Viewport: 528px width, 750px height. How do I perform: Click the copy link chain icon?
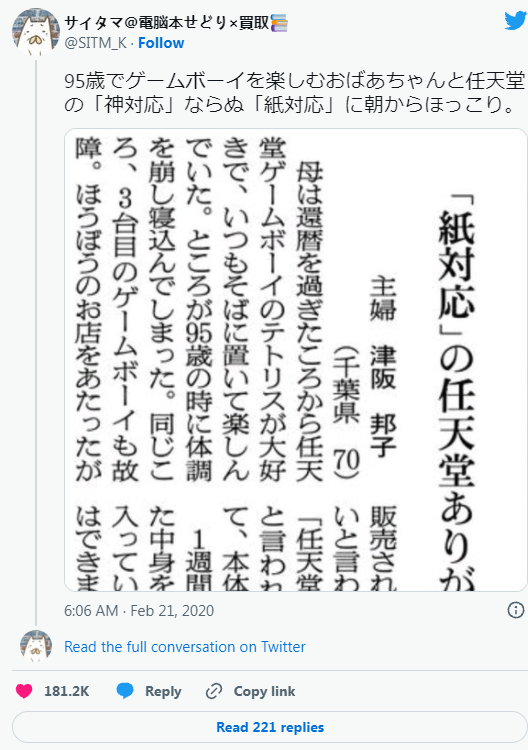[213, 691]
